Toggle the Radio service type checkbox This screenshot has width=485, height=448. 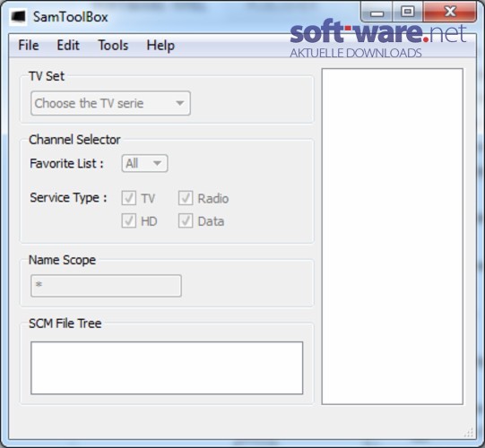[186, 198]
